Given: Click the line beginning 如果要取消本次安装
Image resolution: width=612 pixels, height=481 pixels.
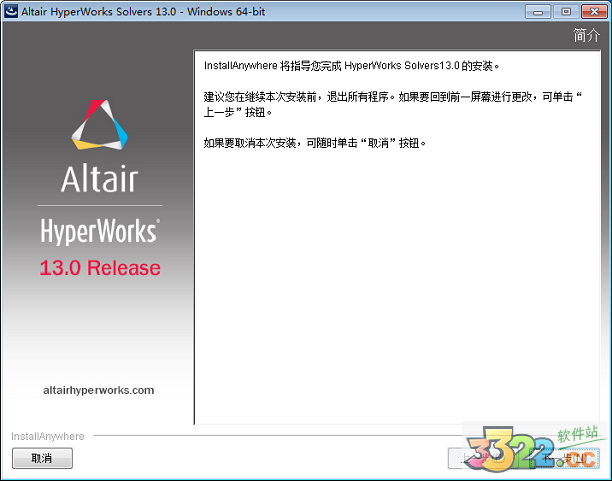Looking at the screenshot, I should [315, 143].
